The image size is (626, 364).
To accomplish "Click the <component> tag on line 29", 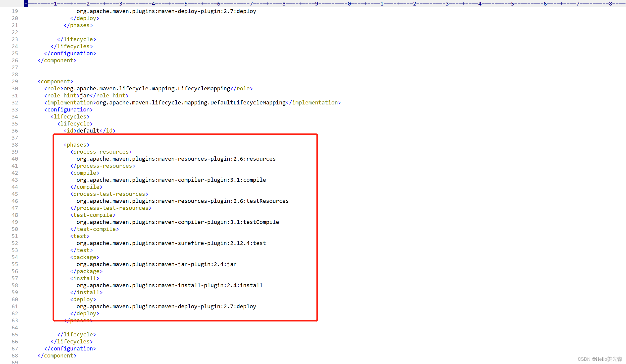I will pos(55,82).
